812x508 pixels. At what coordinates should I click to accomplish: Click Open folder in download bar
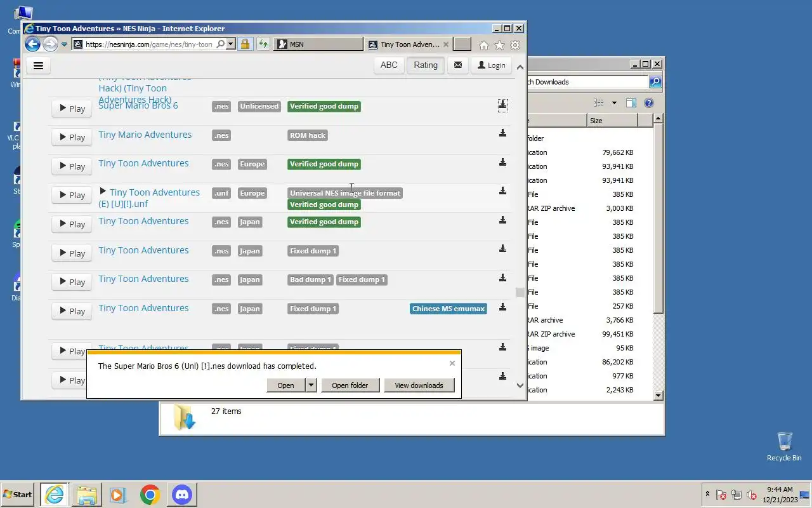(x=350, y=385)
